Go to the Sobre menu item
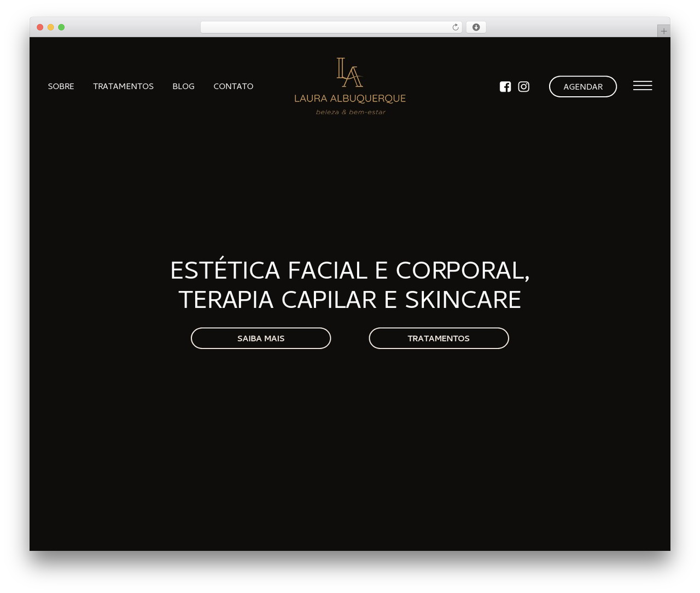The image size is (700, 593). (x=61, y=86)
